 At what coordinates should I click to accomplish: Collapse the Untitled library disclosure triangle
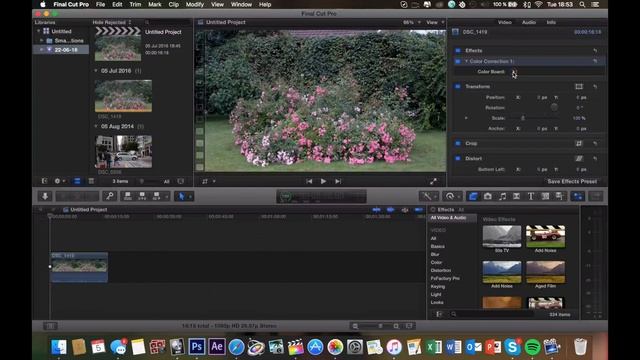click(39, 31)
